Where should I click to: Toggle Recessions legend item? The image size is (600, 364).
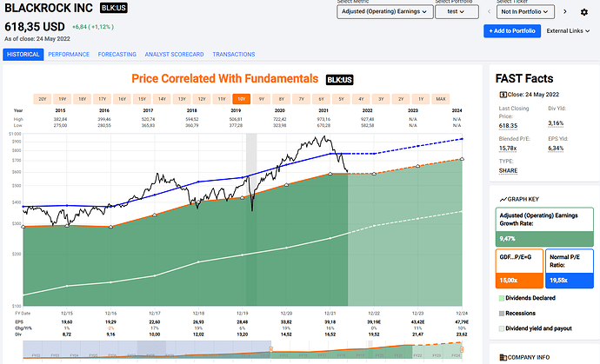(517, 313)
